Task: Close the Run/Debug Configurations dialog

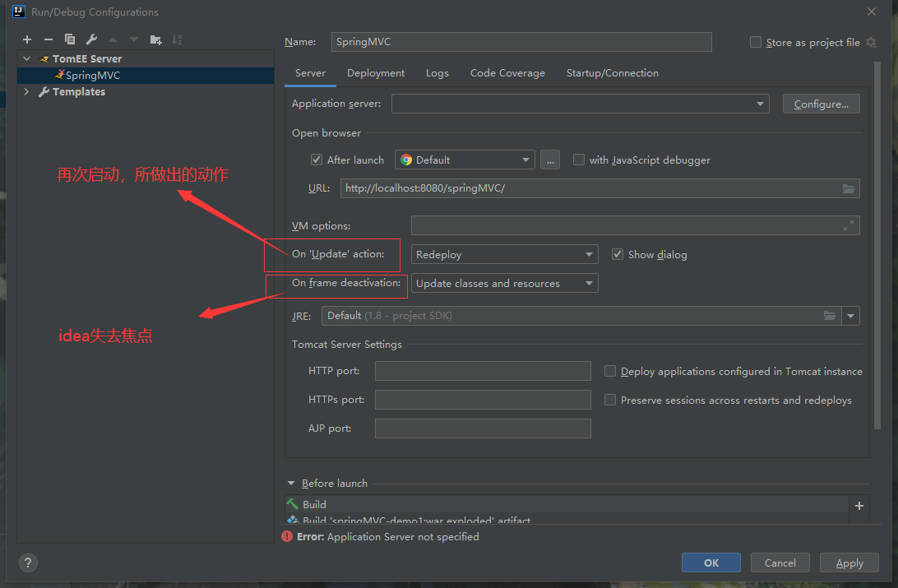Action: pos(872,12)
